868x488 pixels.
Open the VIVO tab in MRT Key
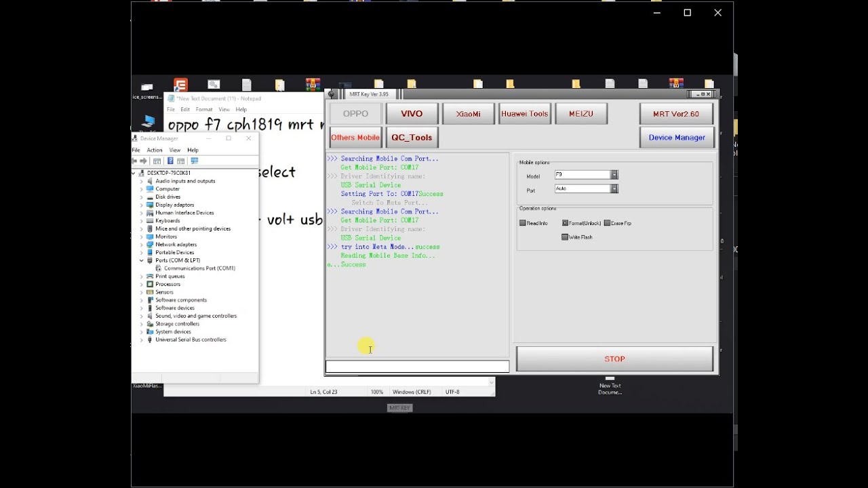tap(412, 114)
